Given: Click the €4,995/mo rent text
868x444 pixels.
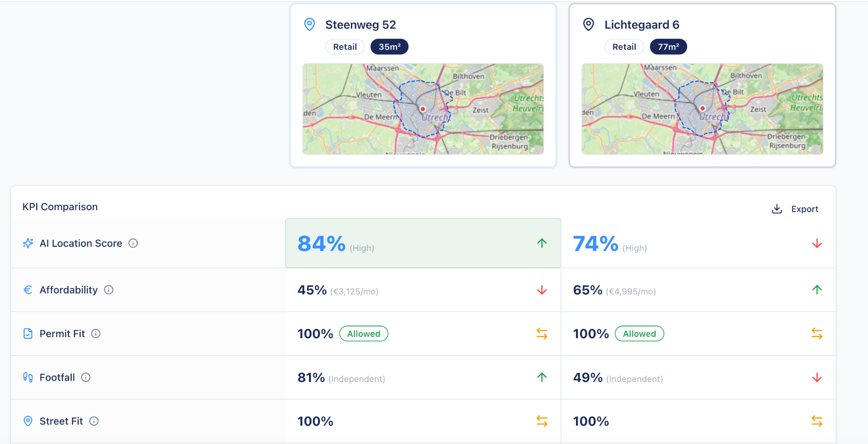Looking at the screenshot, I should coord(631,292).
